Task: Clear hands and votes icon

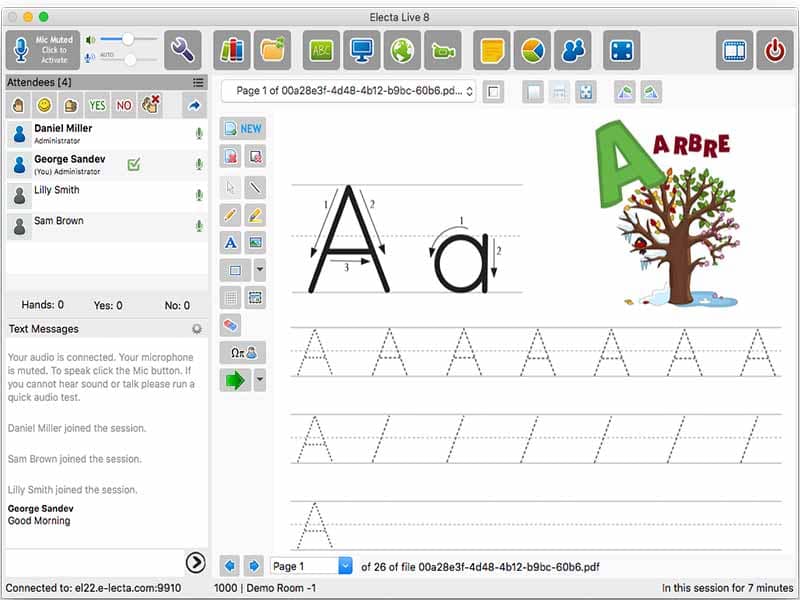Action: point(151,106)
